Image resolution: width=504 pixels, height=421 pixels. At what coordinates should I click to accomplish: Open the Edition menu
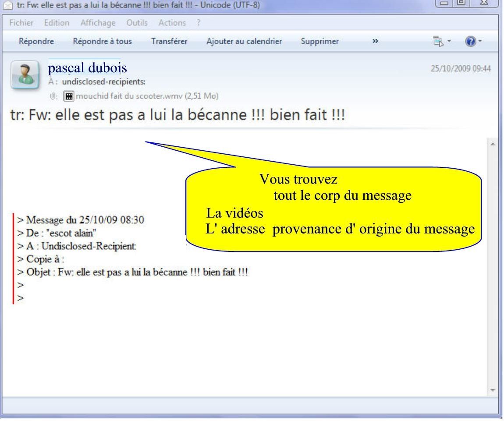(x=49, y=23)
